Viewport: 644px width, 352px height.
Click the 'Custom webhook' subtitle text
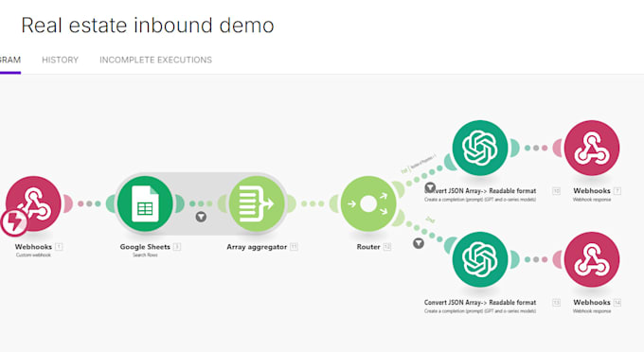click(x=34, y=255)
